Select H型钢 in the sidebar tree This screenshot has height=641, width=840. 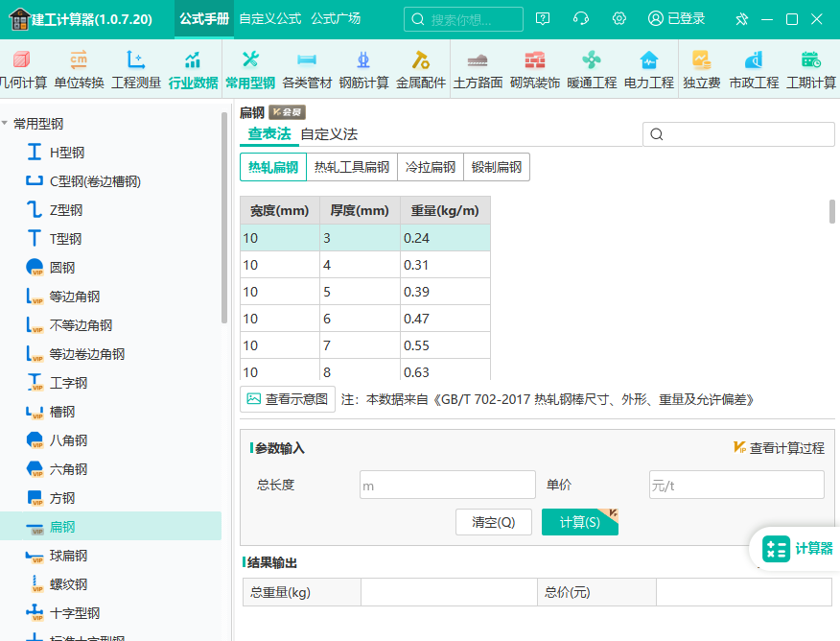[66, 153]
